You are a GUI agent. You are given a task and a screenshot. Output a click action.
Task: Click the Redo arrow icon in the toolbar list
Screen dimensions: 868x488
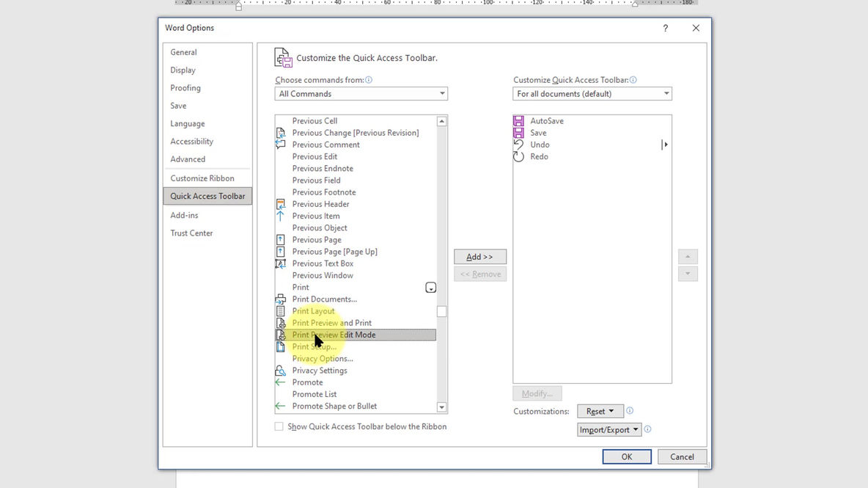[519, 157]
